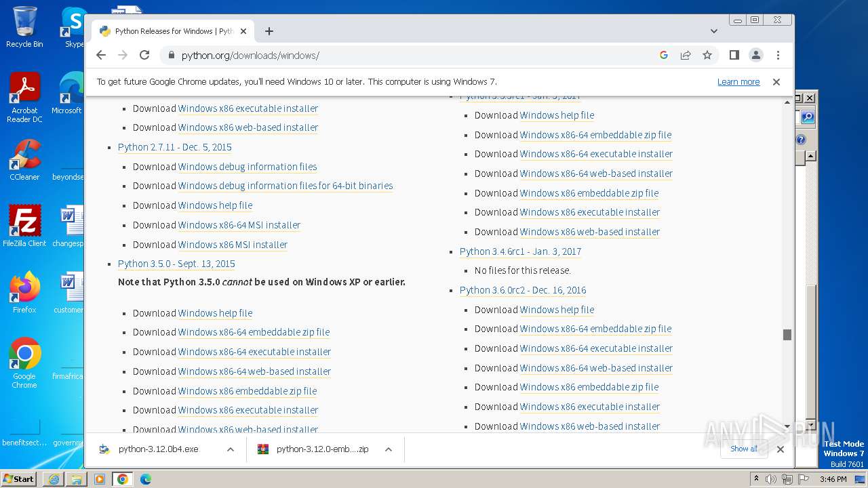Click the network tray icon
Viewport: 868px width, 488px height.
(787, 479)
